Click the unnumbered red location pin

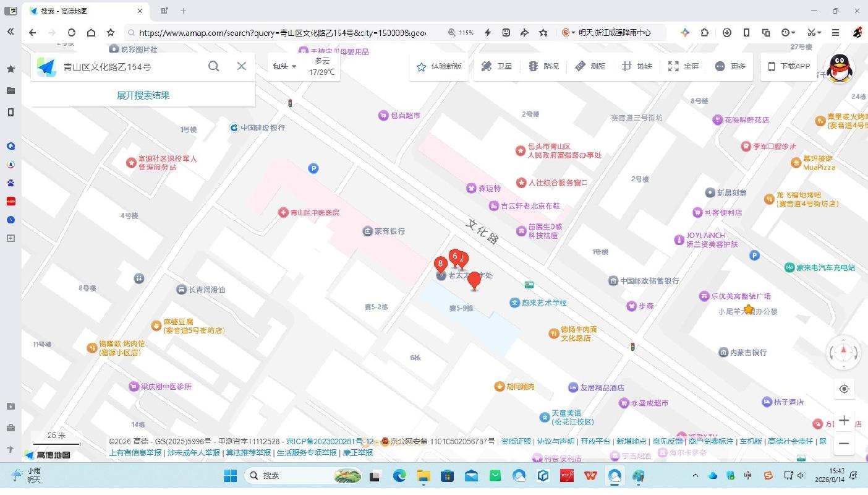pyautogui.click(x=474, y=280)
